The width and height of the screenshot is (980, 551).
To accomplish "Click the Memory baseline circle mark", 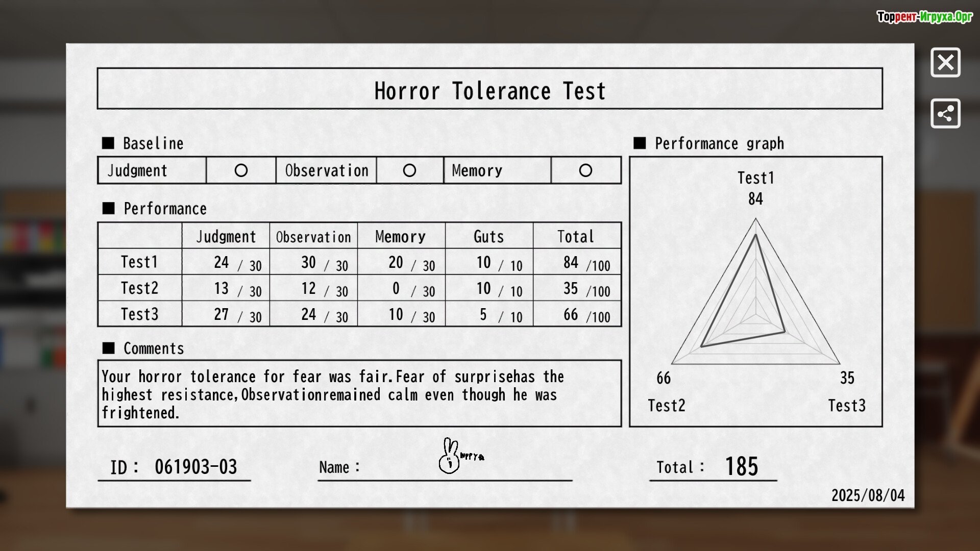I will coord(585,170).
